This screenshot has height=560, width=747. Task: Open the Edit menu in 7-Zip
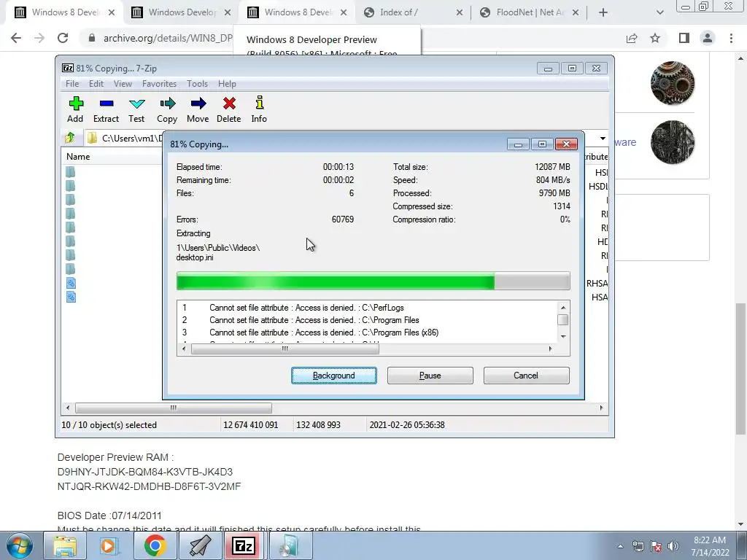(x=96, y=84)
